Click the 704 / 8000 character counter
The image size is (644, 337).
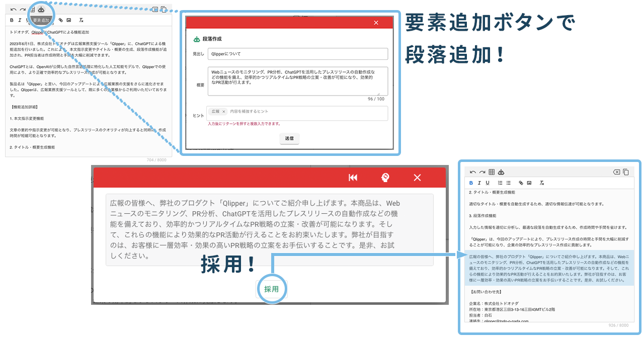coord(157,160)
